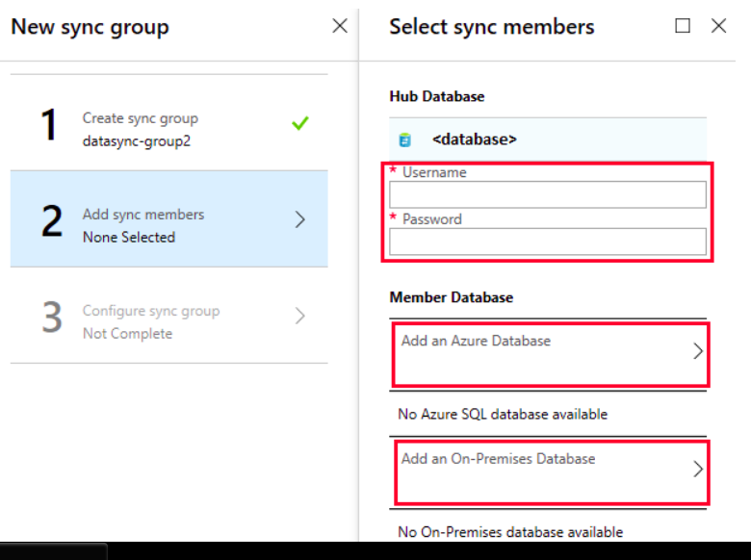Image resolution: width=751 pixels, height=560 pixels.
Task: Focus the Username input field
Action: pyautogui.click(x=547, y=195)
